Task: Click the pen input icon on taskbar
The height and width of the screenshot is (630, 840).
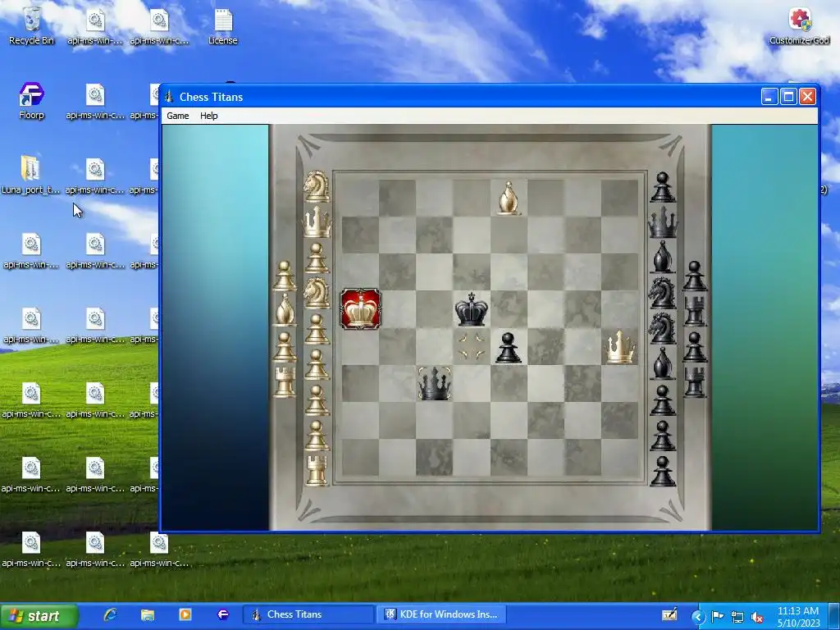Action: (x=669, y=614)
